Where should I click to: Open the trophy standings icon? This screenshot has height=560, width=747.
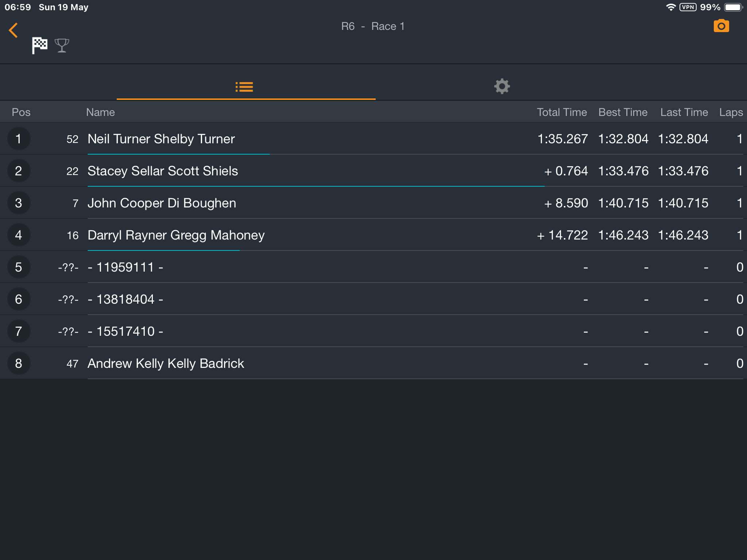pyautogui.click(x=62, y=46)
